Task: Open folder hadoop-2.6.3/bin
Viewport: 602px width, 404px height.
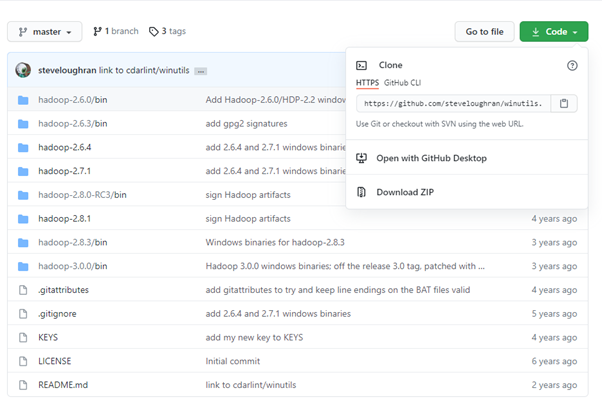Action: point(73,124)
